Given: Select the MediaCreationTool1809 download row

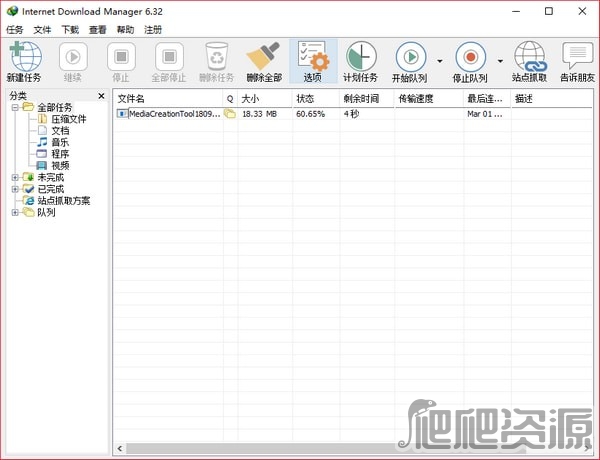Looking at the screenshot, I should coord(353,114).
